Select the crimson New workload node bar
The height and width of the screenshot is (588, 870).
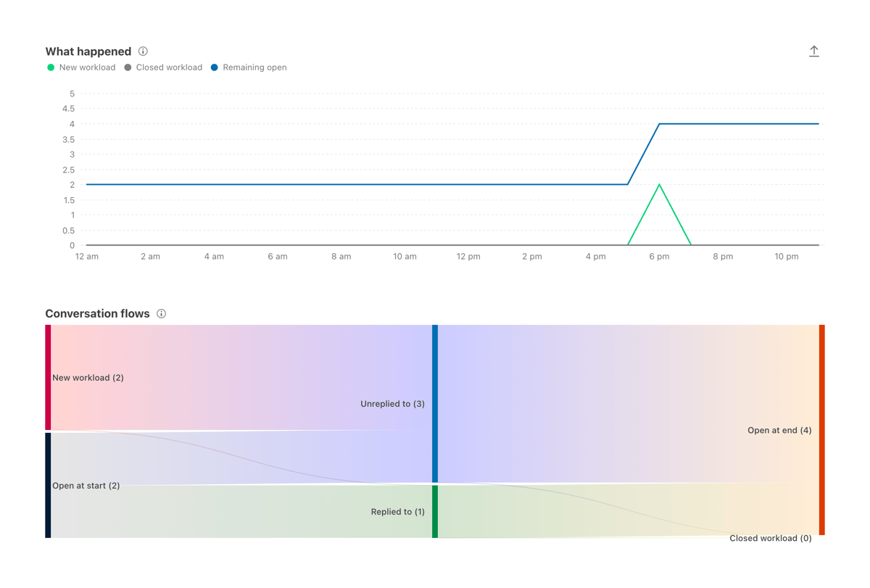tap(47, 377)
